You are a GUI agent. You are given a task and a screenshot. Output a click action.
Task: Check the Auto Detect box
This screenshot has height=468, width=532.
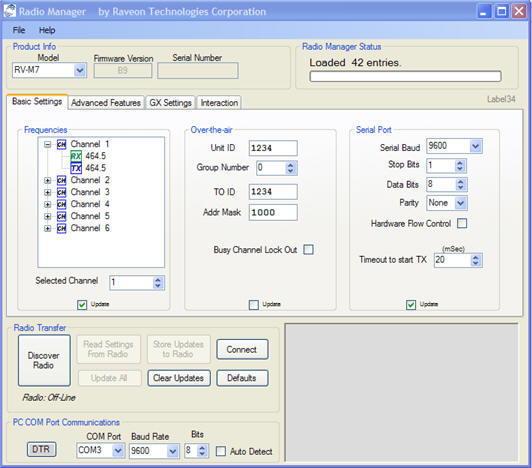[221, 451]
